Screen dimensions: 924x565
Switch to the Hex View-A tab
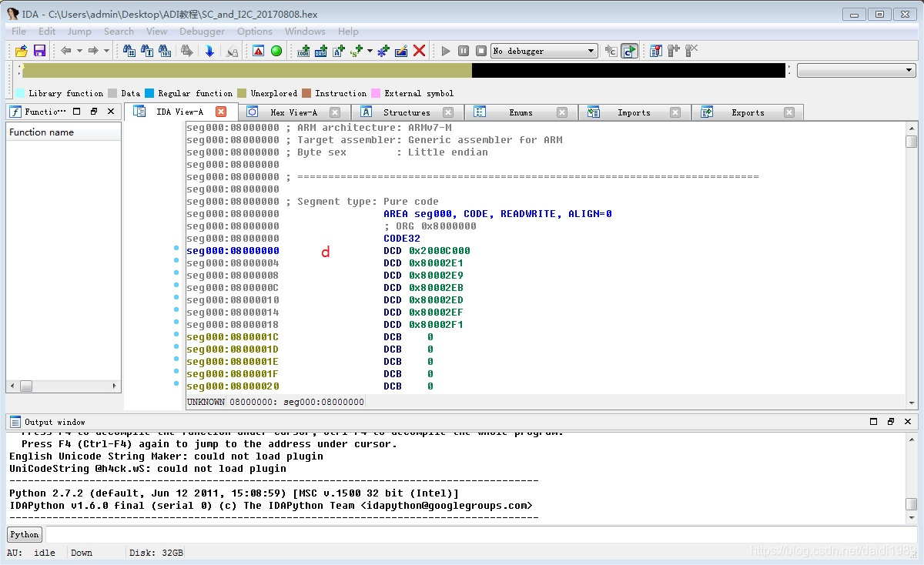[x=293, y=112]
